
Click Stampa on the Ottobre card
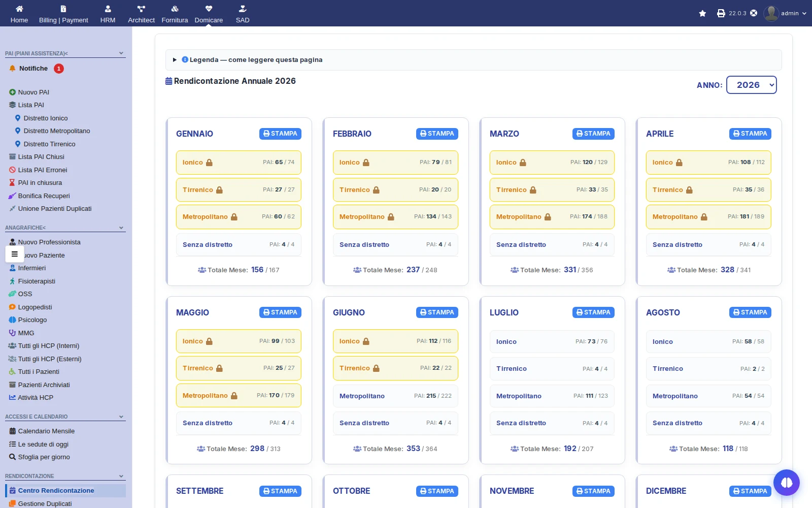pos(437,491)
